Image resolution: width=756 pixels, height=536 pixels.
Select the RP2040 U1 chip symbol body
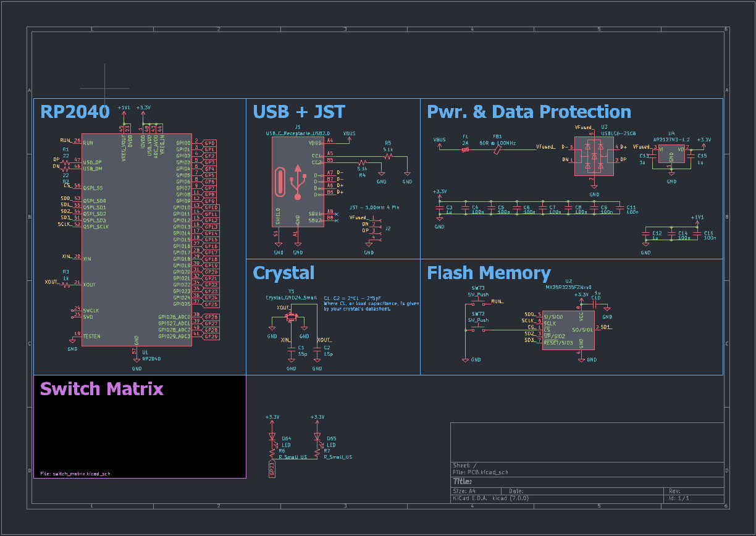click(x=136, y=240)
